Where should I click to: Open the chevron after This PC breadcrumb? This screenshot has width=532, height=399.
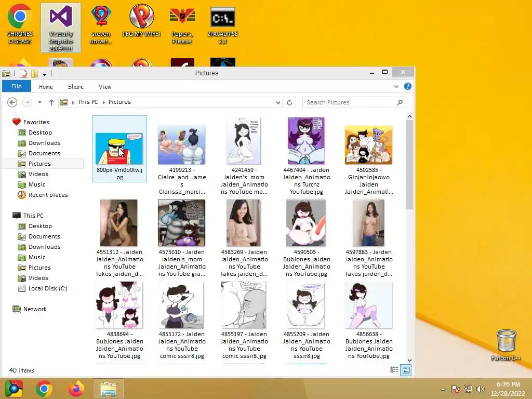[x=103, y=102]
